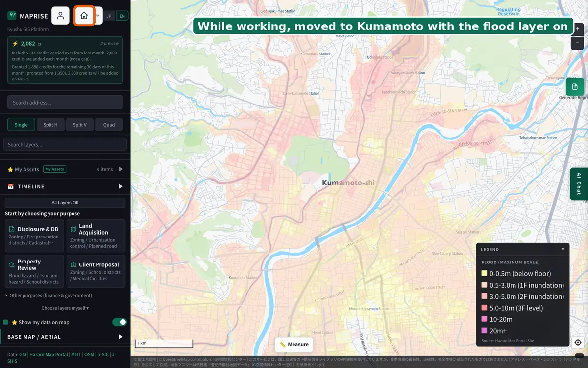Click the 5.0-10m legend swatch
This screenshot has width=588, height=368.
[484, 308]
